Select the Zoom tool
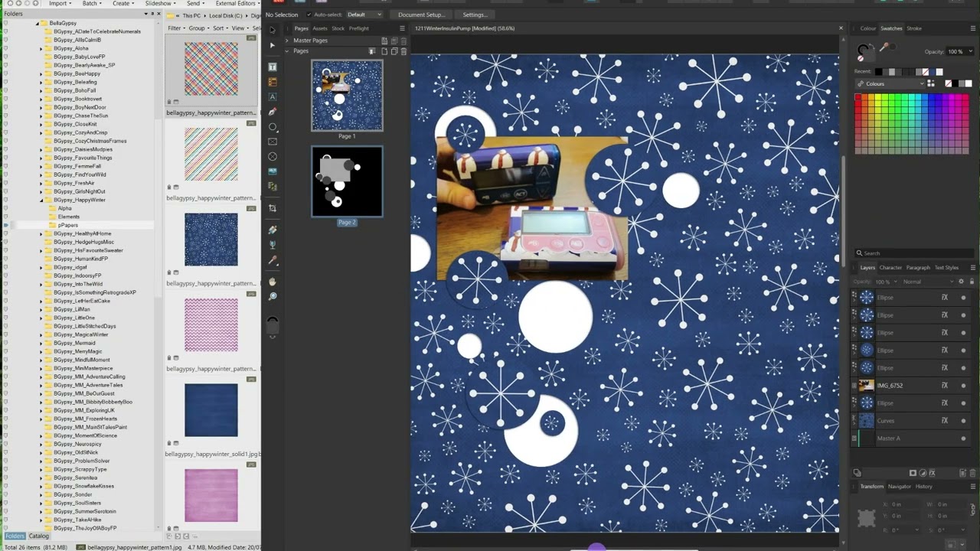Viewport: 980px width, 551px height. point(273,296)
